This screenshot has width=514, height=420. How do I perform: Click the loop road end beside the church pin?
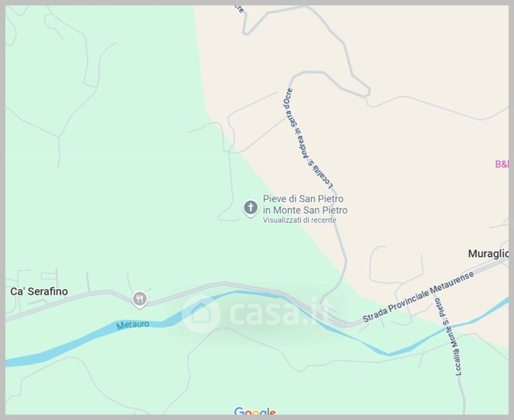[222, 217]
